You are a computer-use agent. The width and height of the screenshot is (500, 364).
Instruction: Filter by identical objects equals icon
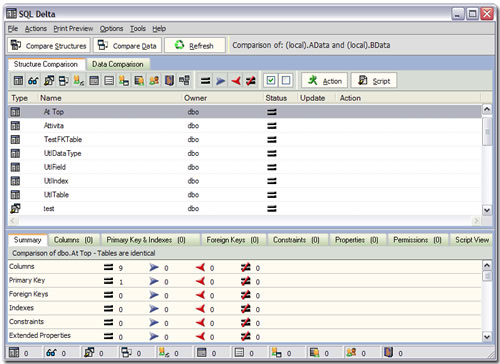pyautogui.click(x=206, y=81)
